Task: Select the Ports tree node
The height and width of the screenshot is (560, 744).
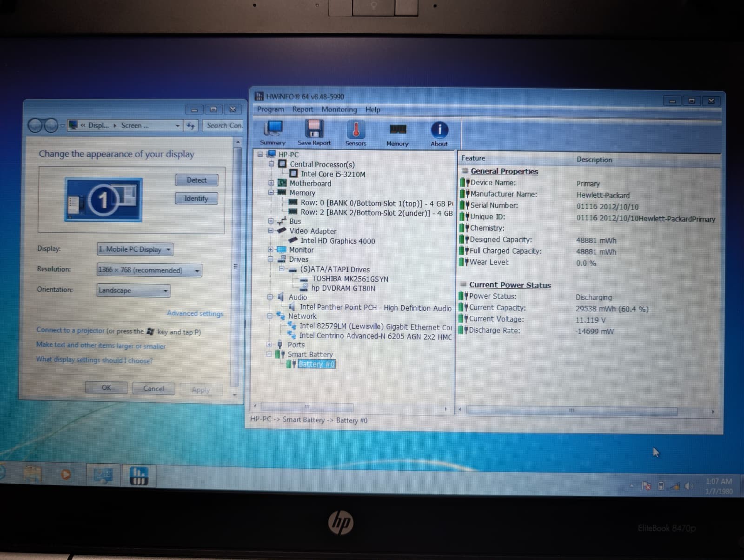Action: point(296,345)
